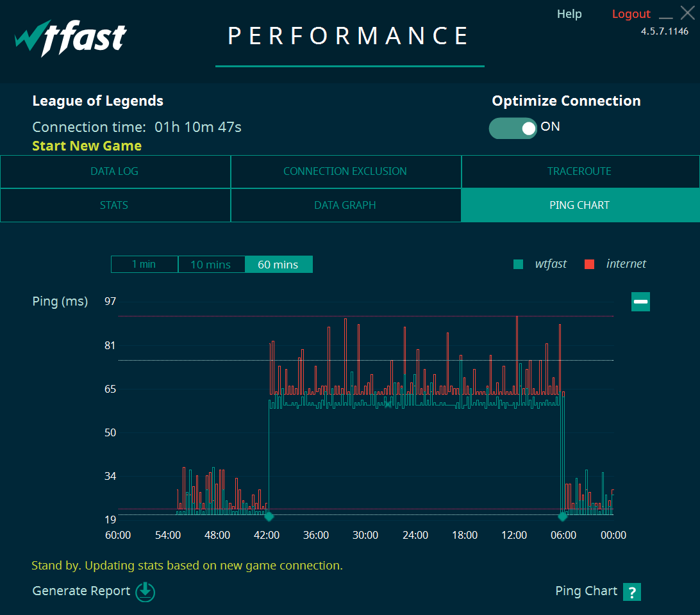Click the Optimize Connection heading
Screen dimensions: 700x615
point(566,101)
